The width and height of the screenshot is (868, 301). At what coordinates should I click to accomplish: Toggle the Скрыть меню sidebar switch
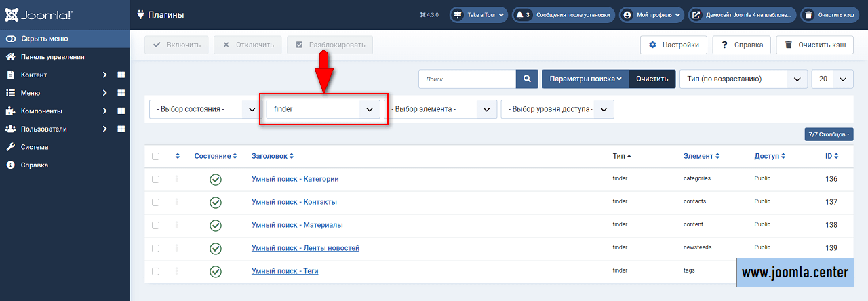click(12, 39)
